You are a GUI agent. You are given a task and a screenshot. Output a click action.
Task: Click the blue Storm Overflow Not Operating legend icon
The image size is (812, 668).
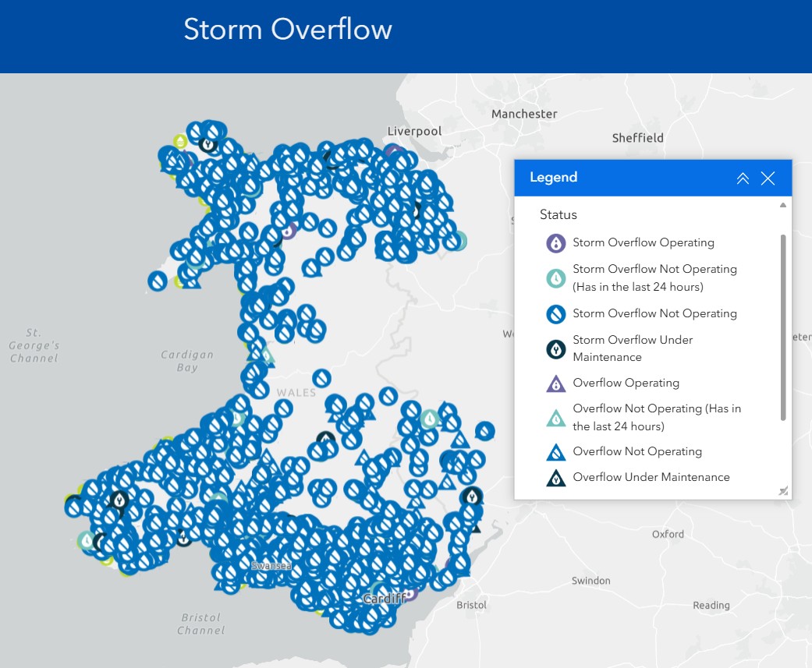click(x=555, y=313)
